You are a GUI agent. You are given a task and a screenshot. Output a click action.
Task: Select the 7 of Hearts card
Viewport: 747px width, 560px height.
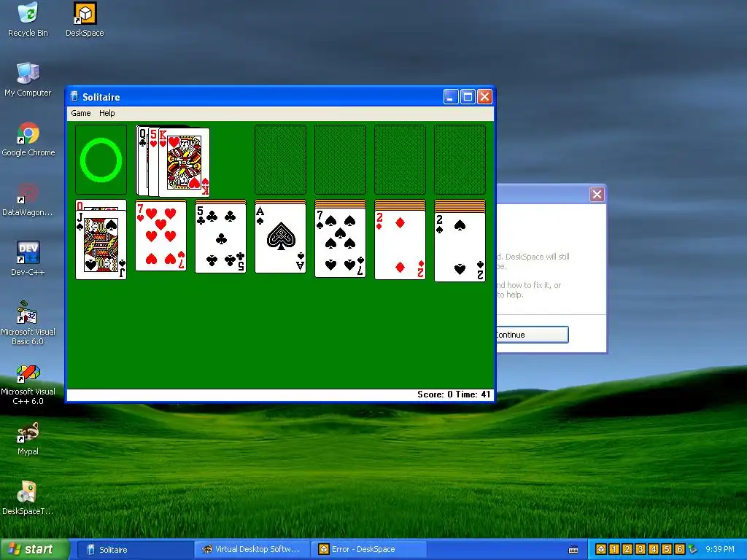tap(160, 236)
